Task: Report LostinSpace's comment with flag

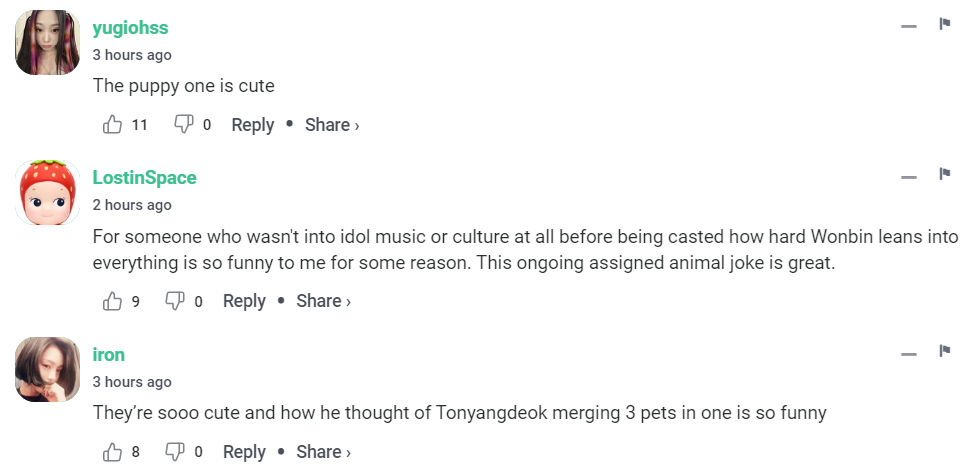Action: [x=943, y=175]
